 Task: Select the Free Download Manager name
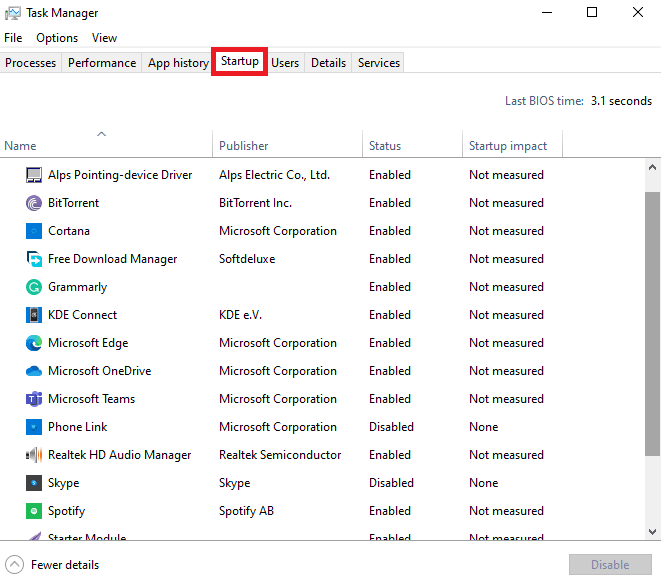click(x=113, y=259)
